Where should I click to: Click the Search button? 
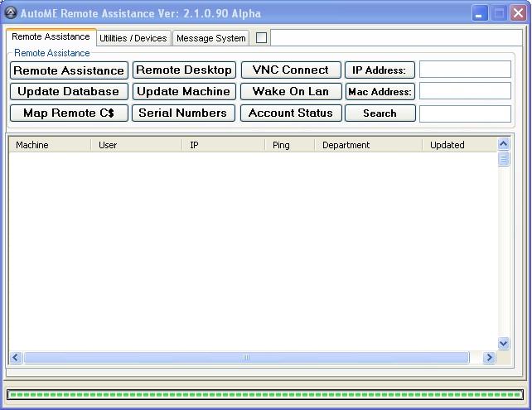380,113
